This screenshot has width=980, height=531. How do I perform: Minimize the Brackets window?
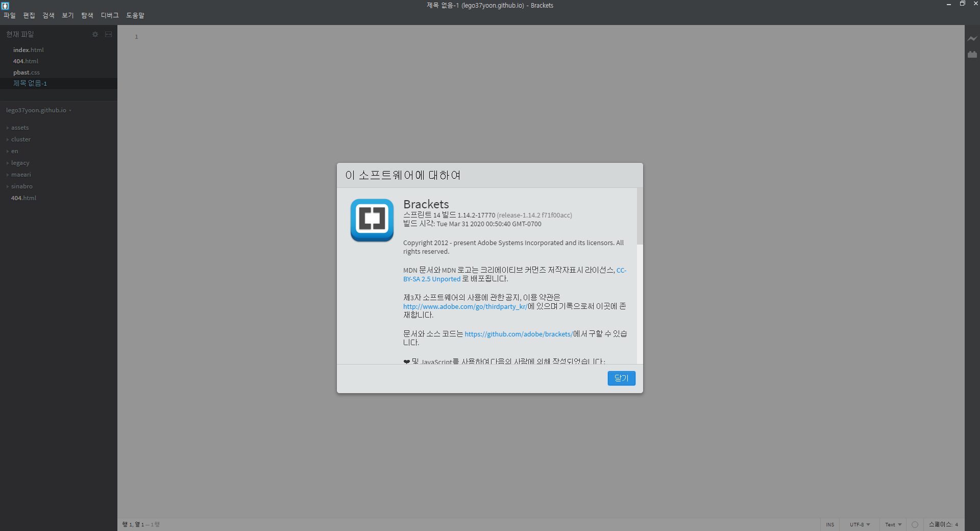(949, 4)
